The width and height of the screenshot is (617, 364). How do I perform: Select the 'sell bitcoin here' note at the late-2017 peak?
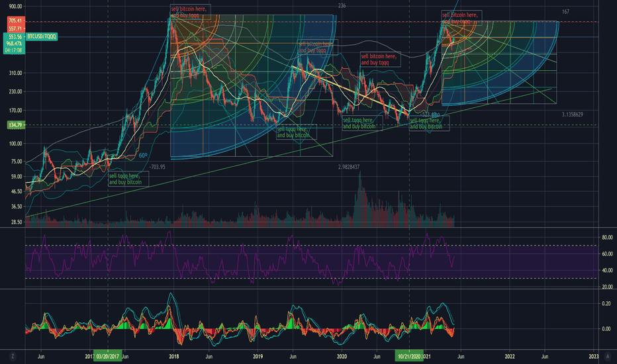click(191, 12)
